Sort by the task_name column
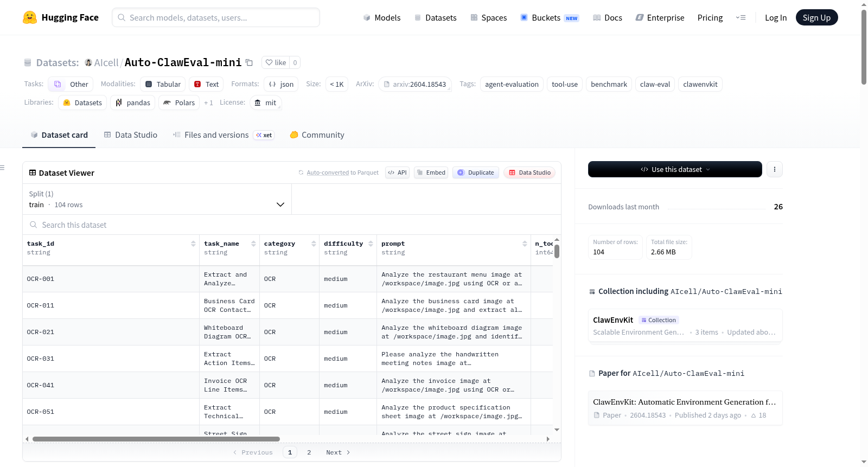 [x=253, y=244]
